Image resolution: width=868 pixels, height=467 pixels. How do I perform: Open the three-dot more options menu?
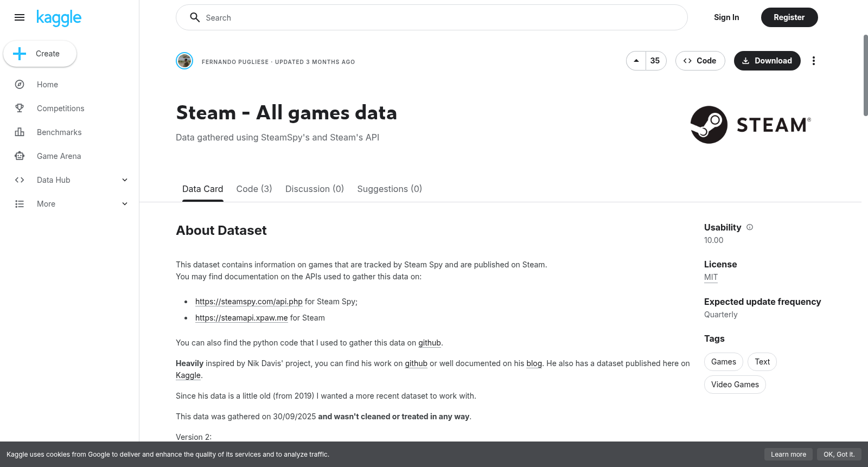click(813, 61)
